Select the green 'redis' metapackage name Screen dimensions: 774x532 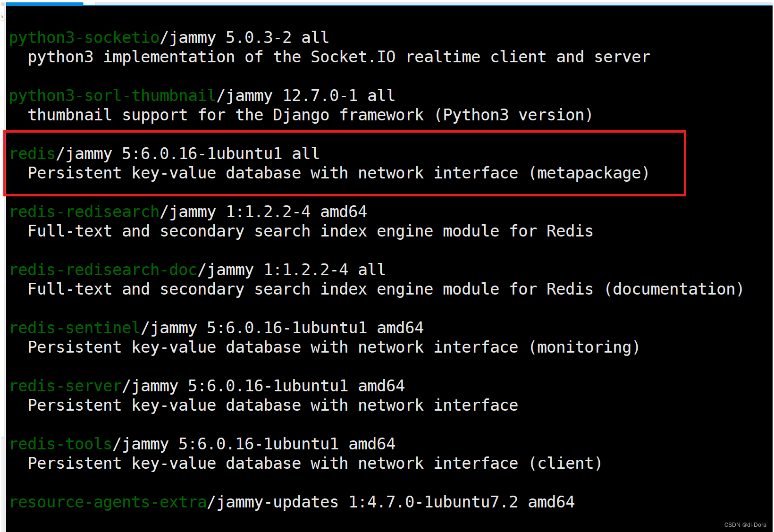point(33,154)
